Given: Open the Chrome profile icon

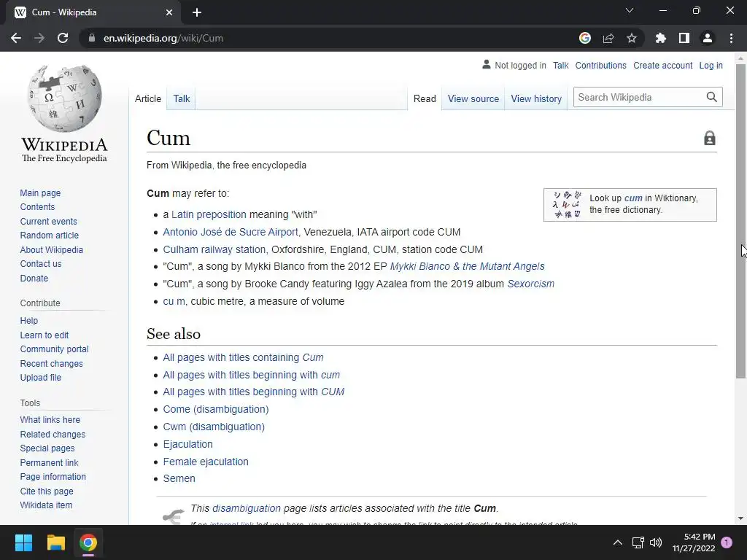Looking at the screenshot, I should point(708,38).
